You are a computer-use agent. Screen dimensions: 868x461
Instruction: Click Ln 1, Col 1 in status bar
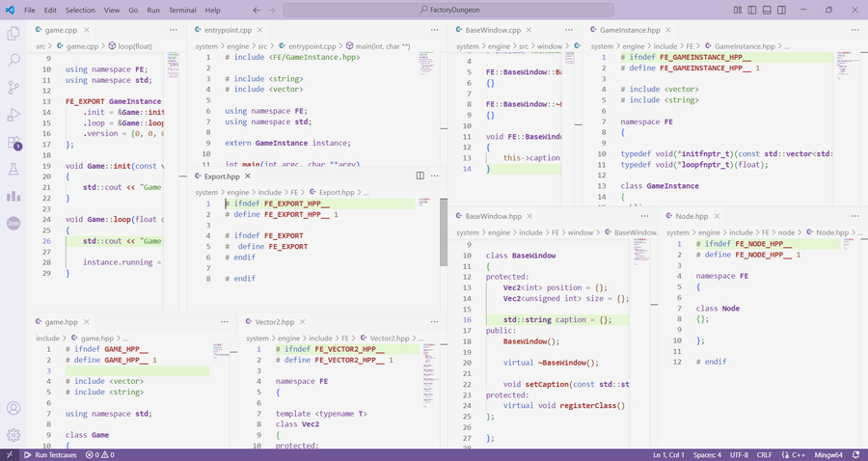668,455
